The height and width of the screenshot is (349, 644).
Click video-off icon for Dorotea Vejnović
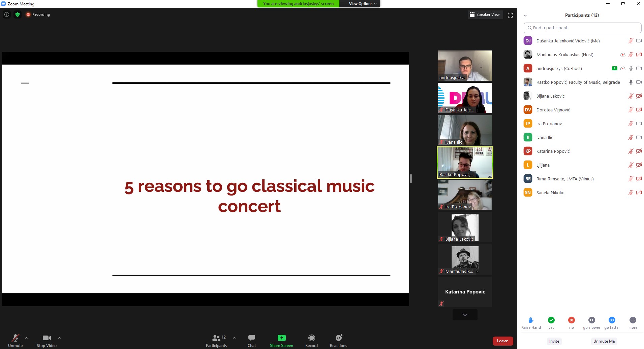639,110
